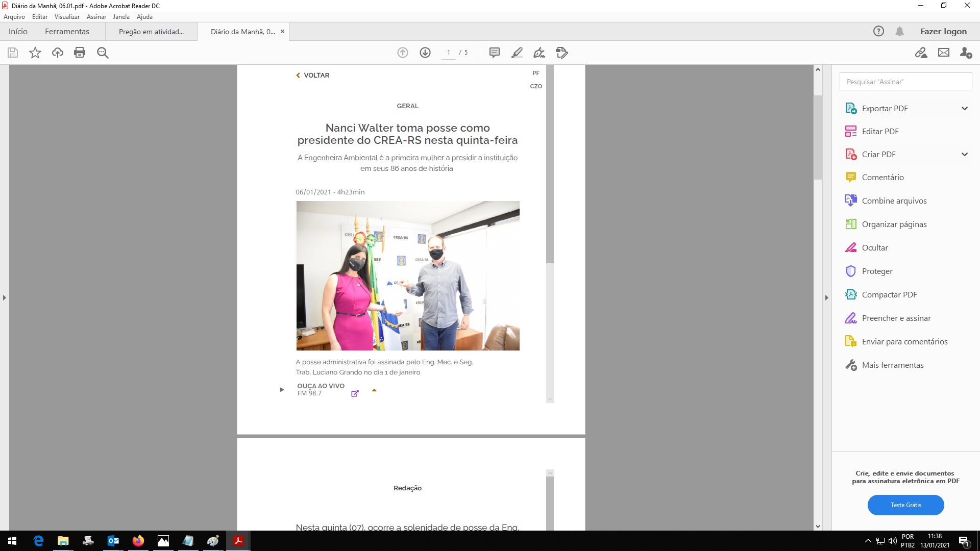
Task: Click the page number input field
Action: [449, 53]
